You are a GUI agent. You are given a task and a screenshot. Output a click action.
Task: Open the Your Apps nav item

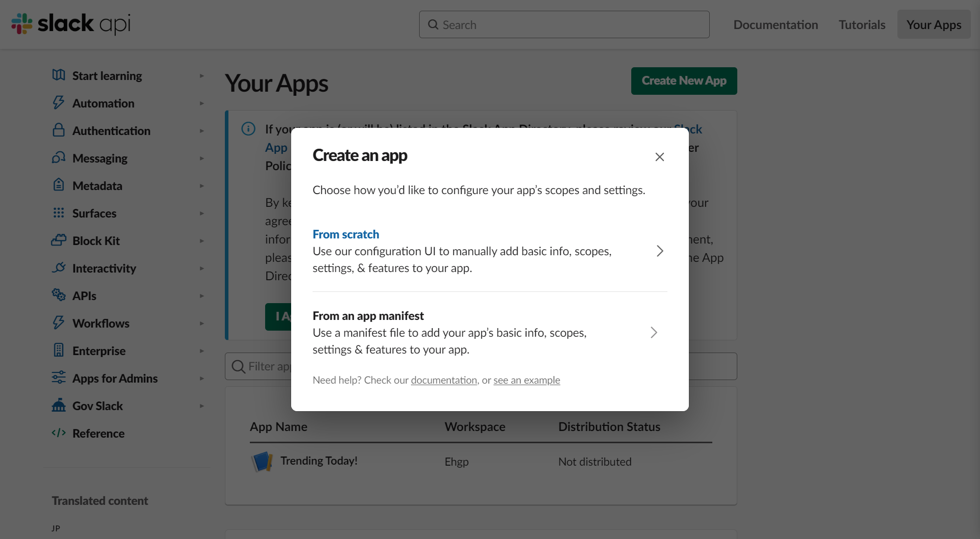934,24
